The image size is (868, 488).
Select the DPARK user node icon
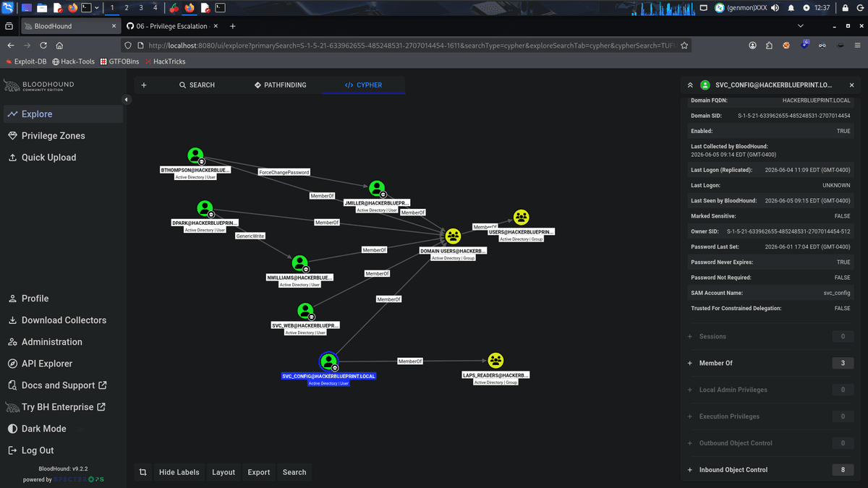click(205, 208)
